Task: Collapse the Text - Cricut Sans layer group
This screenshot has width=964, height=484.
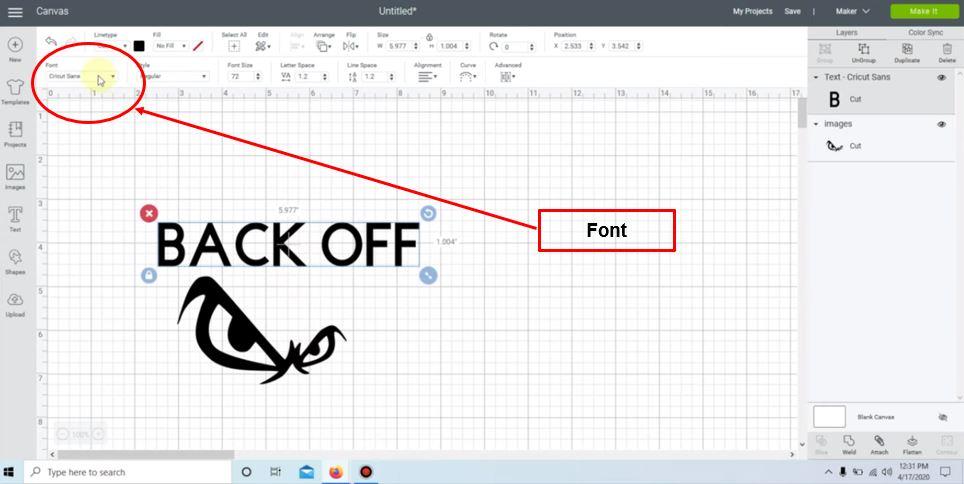Action: click(x=816, y=77)
